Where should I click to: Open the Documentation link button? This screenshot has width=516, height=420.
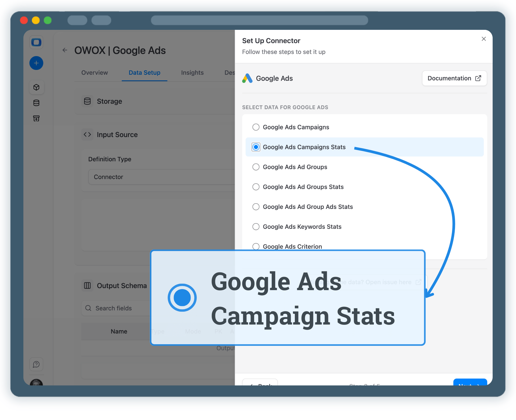454,78
